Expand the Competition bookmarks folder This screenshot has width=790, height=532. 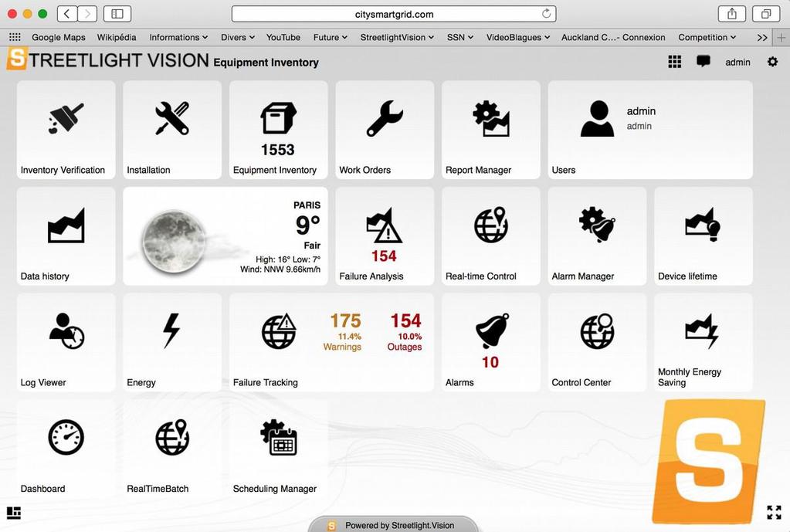coord(707,37)
